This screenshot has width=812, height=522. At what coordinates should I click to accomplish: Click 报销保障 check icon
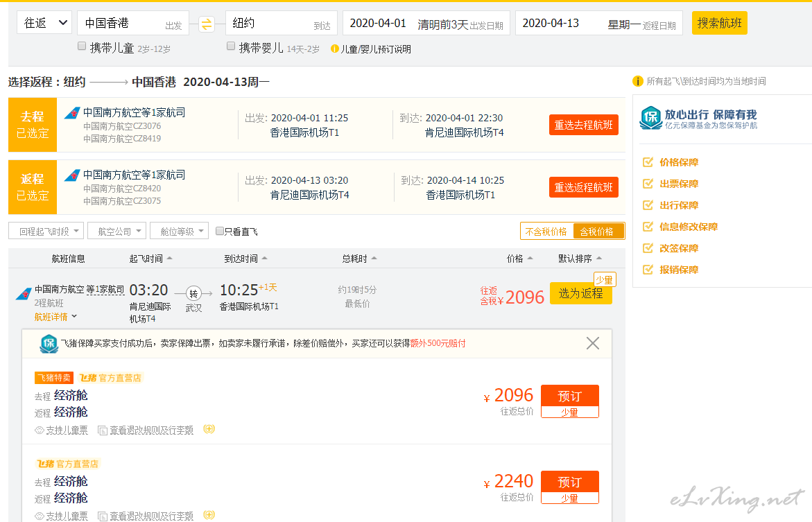tap(648, 270)
